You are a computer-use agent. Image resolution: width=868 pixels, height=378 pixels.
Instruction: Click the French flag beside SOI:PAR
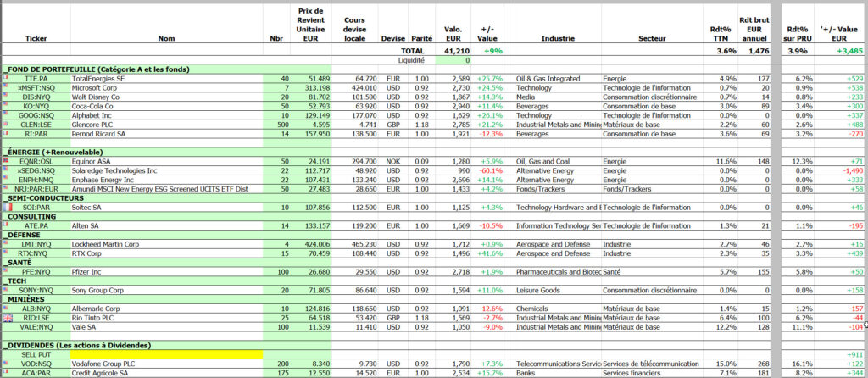point(7,208)
